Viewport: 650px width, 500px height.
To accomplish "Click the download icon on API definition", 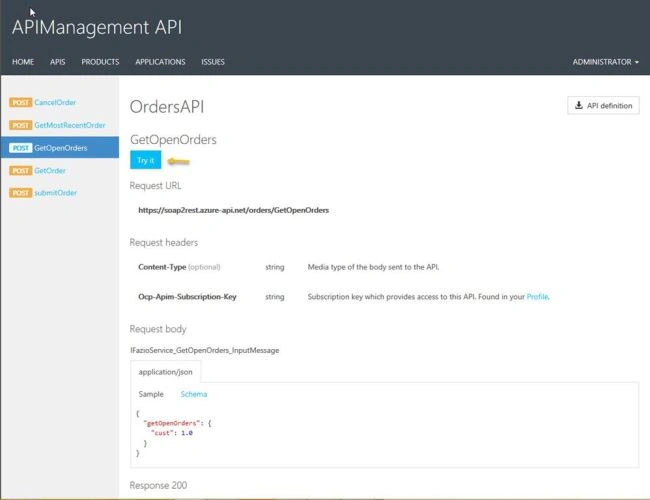I will (579, 105).
